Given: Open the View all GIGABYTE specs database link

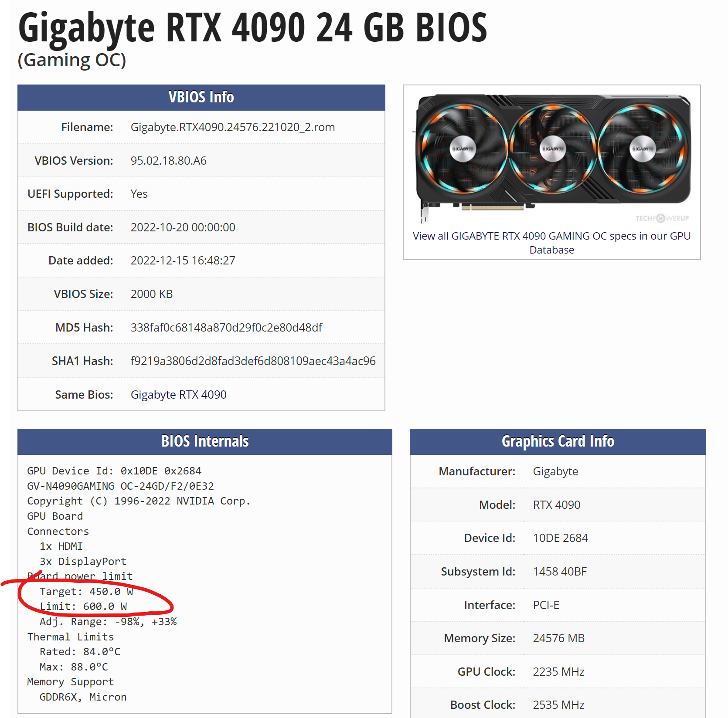Looking at the screenshot, I should click(551, 243).
